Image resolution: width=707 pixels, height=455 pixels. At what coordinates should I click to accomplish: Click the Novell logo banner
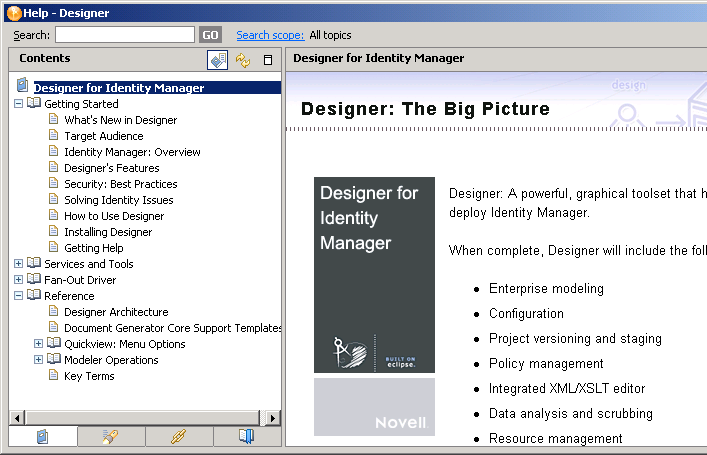tap(374, 407)
